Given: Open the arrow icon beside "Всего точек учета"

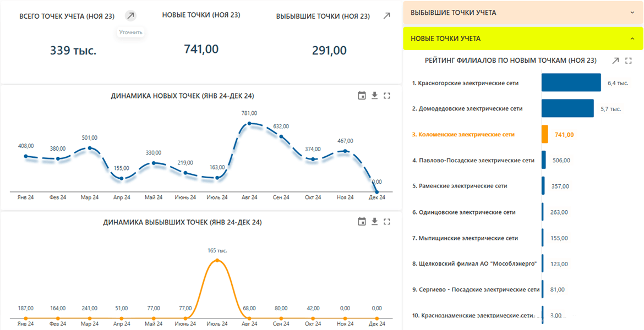Looking at the screenshot, I should [130, 16].
